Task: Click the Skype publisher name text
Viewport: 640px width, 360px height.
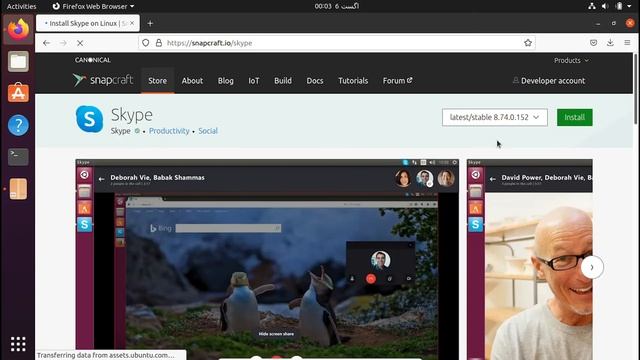Action: coord(120,131)
